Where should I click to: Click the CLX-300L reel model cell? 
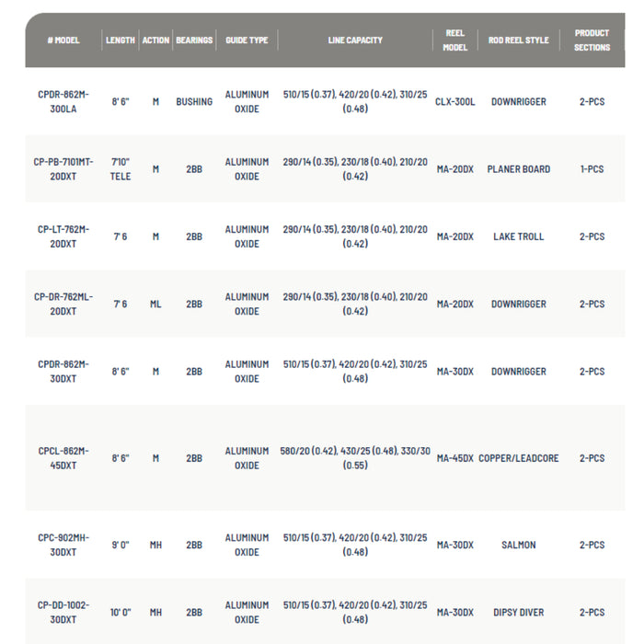pos(455,102)
